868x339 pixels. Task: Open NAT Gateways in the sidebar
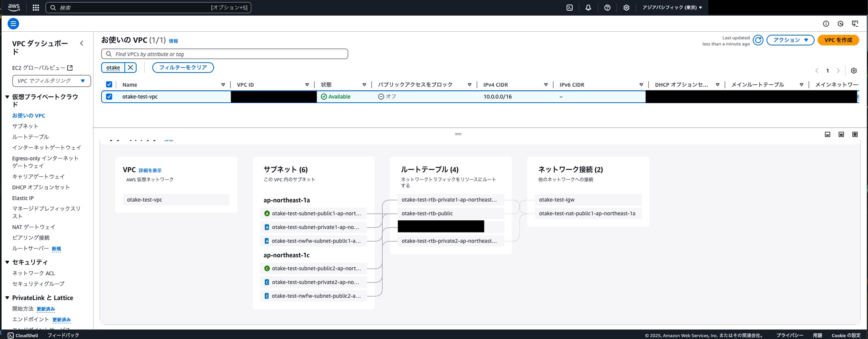(x=34, y=227)
